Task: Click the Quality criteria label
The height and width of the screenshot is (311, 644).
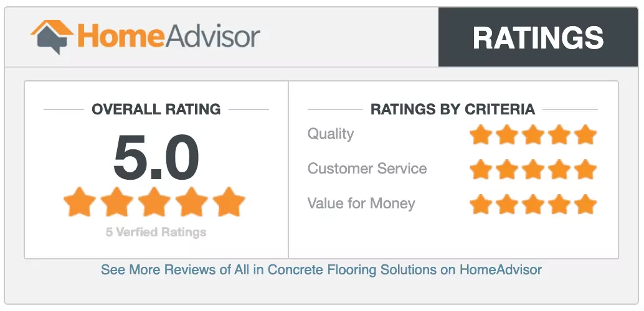Action: tap(331, 134)
